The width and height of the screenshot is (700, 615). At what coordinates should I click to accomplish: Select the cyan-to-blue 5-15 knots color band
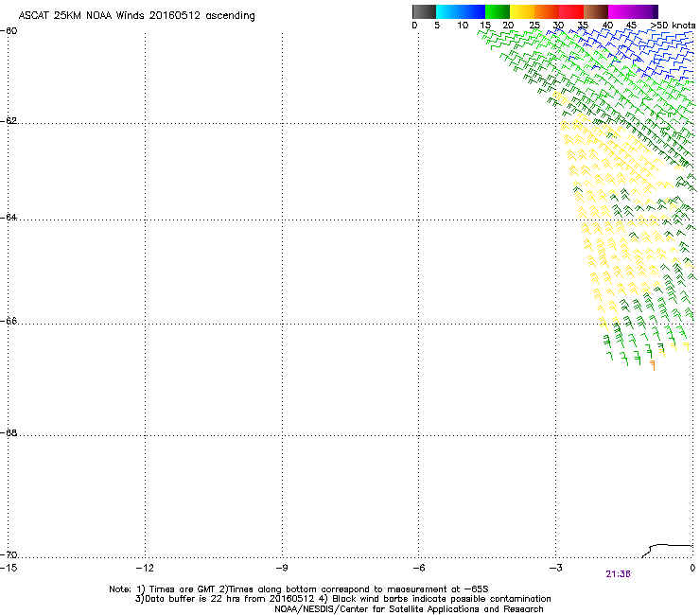coord(461,11)
